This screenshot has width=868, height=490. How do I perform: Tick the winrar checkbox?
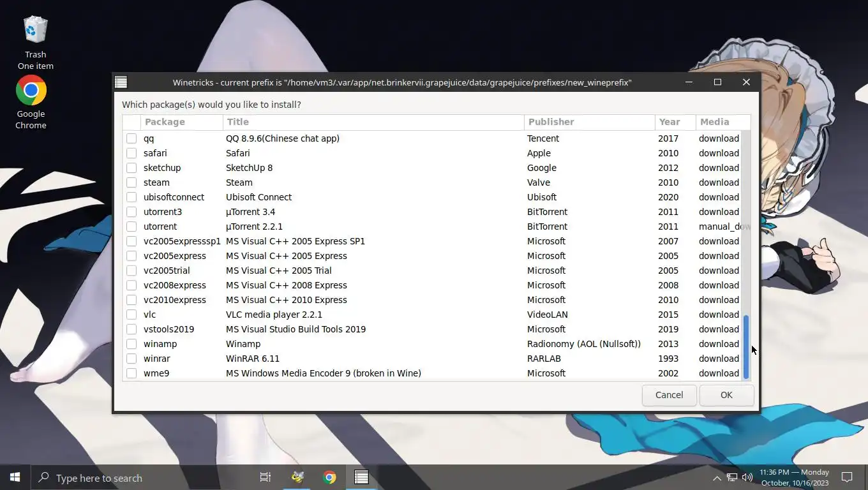click(131, 359)
